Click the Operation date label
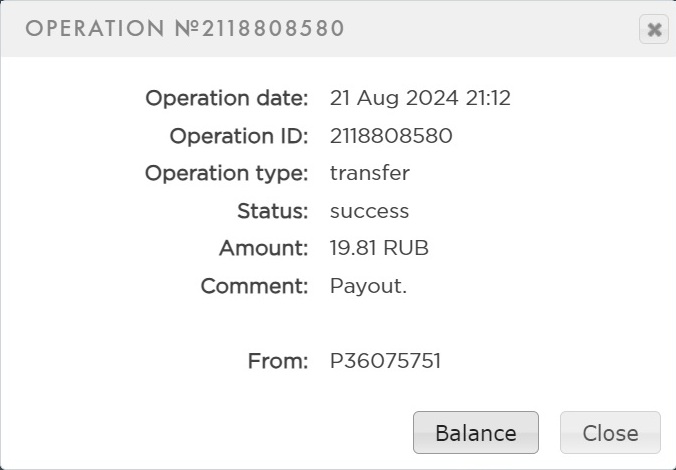Image resolution: width=676 pixels, height=470 pixels. click(x=226, y=98)
